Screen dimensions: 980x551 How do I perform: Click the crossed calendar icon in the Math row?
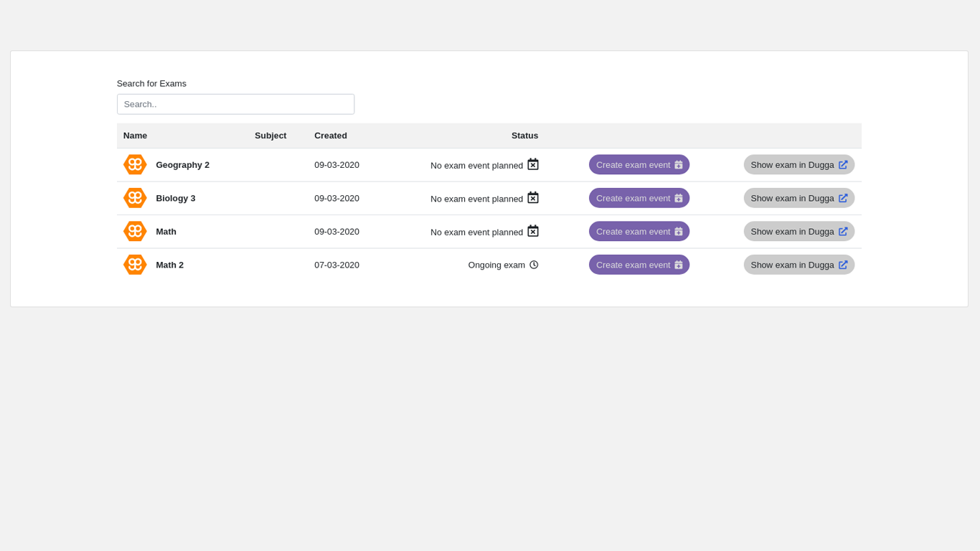pyautogui.click(x=533, y=231)
